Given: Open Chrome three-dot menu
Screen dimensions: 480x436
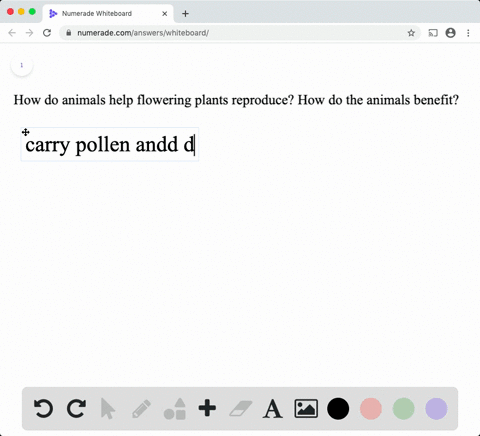Looking at the screenshot, I should (468, 33).
